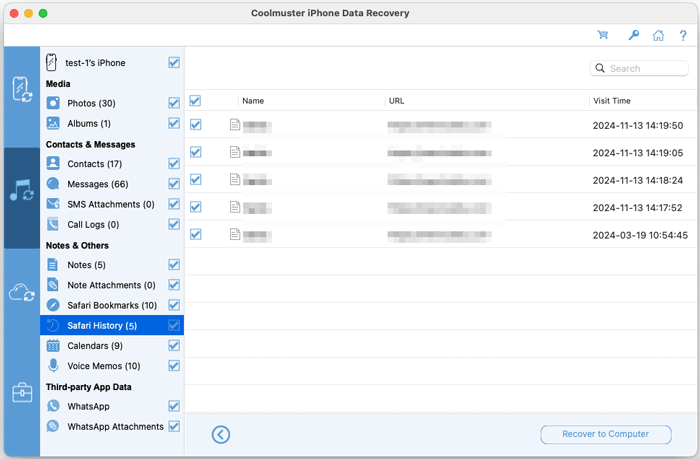Click the iPhone device icon
This screenshot has width=700, height=459.
pos(51,63)
